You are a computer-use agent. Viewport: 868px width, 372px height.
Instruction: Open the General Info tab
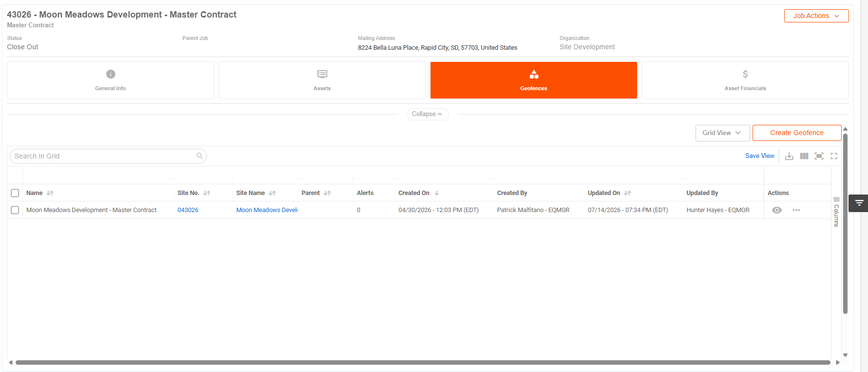click(111, 80)
